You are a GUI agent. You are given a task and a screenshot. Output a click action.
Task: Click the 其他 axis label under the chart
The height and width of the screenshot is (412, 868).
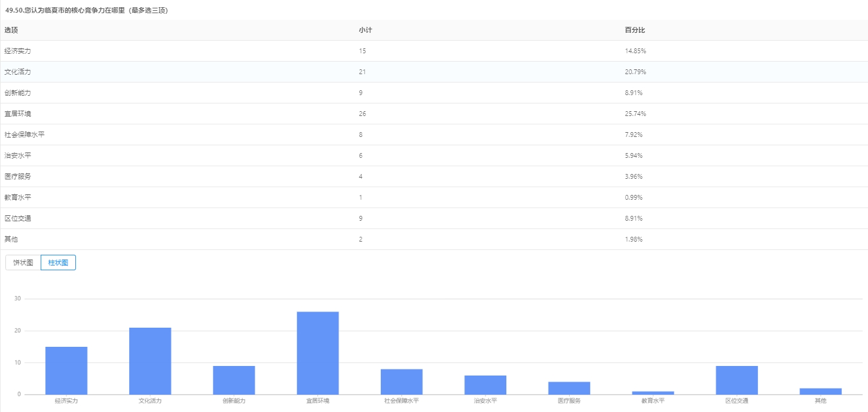(x=820, y=401)
